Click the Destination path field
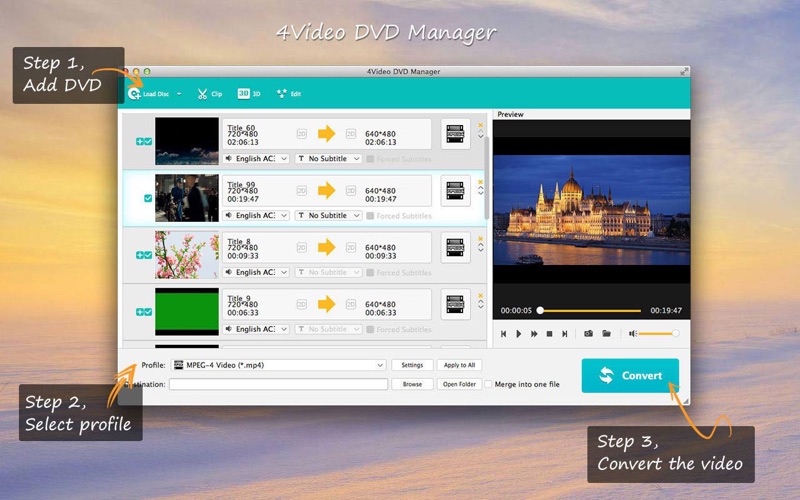Image resolution: width=800 pixels, height=500 pixels. (279, 384)
